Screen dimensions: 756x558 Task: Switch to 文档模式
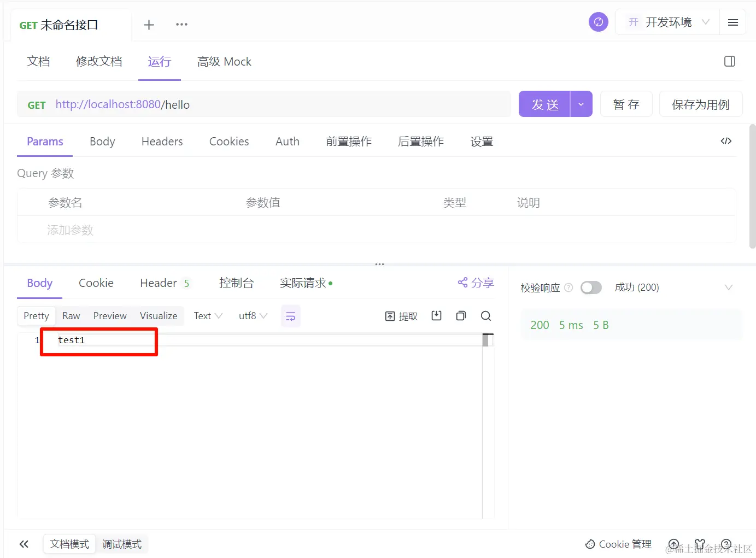click(x=69, y=544)
